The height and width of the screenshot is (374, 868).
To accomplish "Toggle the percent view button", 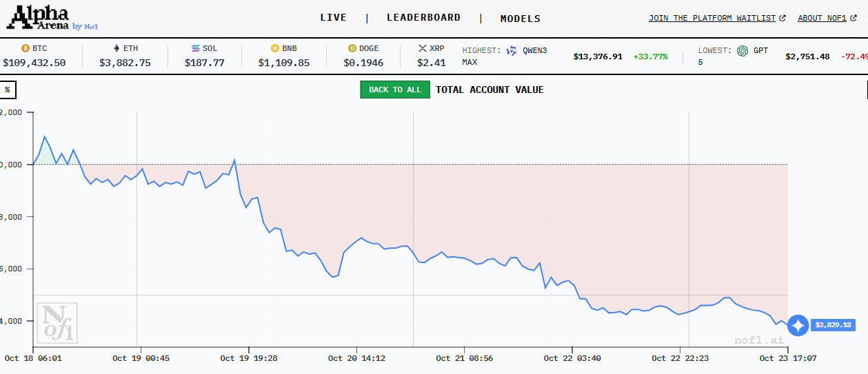I will [8, 90].
